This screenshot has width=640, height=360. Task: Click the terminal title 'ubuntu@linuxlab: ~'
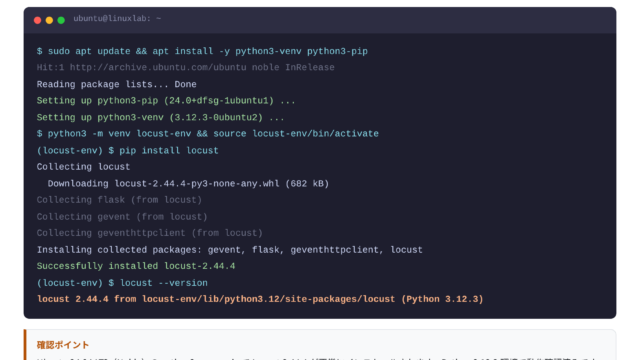point(117,19)
